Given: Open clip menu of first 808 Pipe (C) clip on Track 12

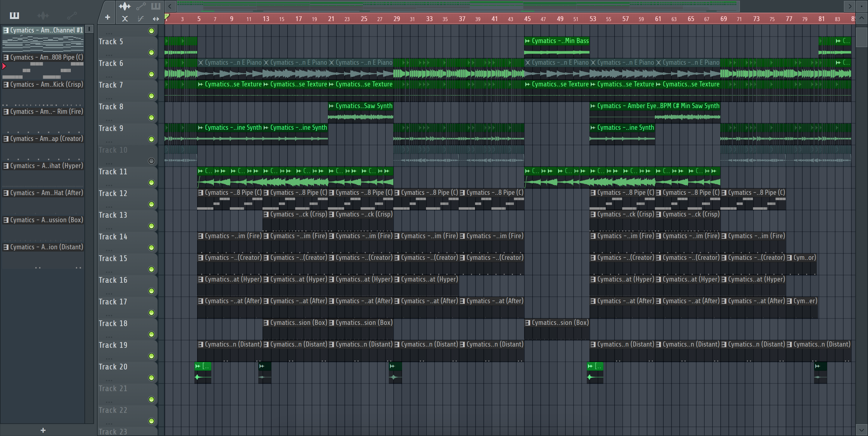Looking at the screenshot, I should pos(200,193).
